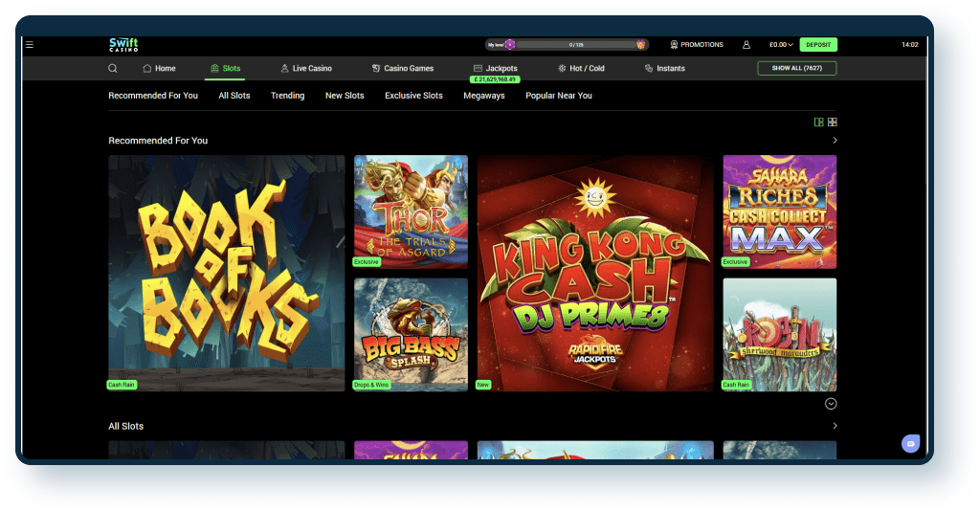Screen dimensions: 980x511
Task: Open Thor The Trials of Asgard game
Action: click(411, 211)
